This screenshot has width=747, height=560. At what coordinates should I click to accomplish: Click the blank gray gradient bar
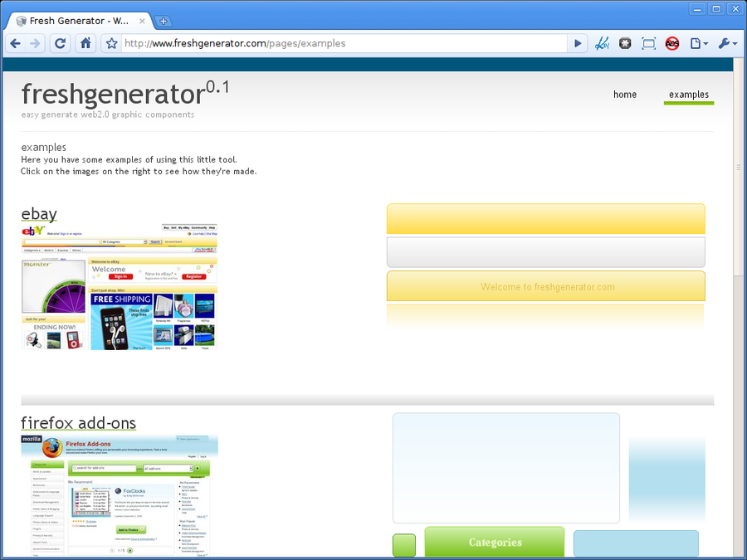pyautogui.click(x=546, y=252)
